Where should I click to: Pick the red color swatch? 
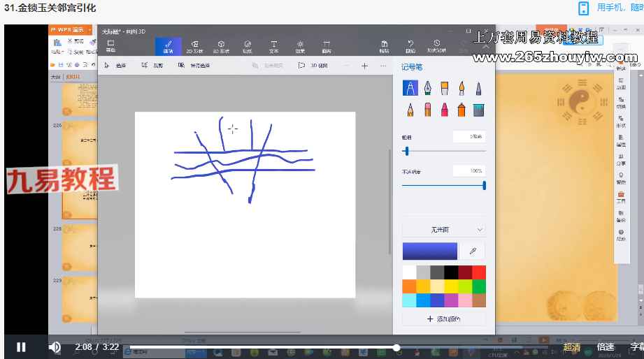coord(478,272)
